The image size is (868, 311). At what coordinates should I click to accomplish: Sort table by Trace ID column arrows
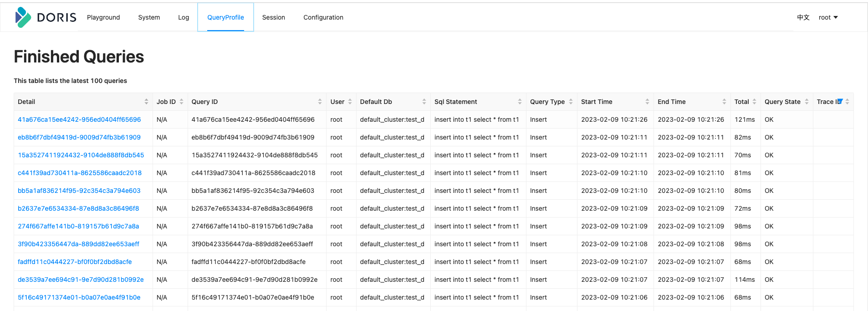tap(847, 102)
